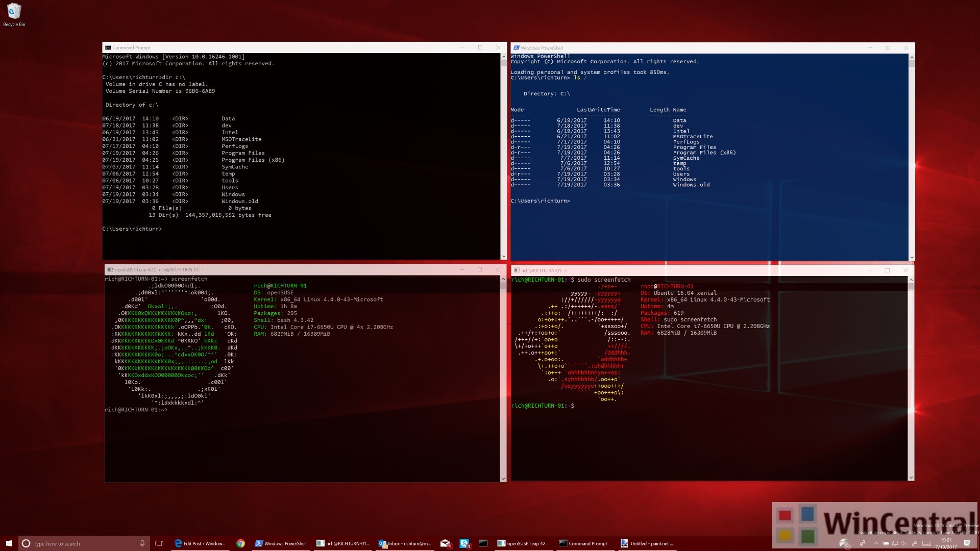Click PowerShell scrollbar up arrow
980x551 pixels.
coord(912,57)
